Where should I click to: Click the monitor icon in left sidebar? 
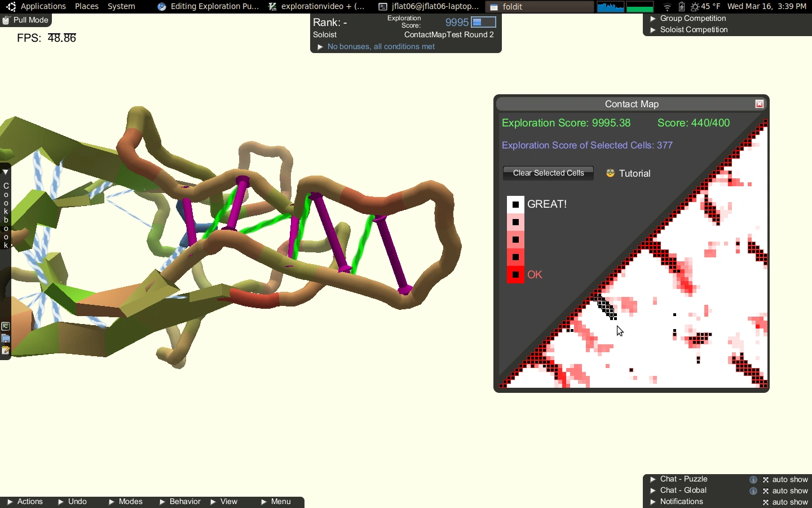[x=6, y=339]
